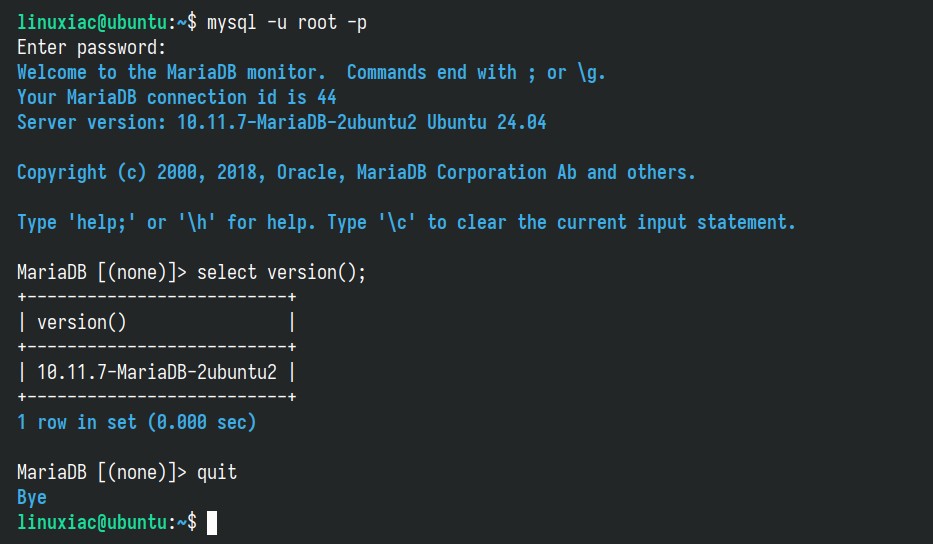Click the 'Enter password:' line
933x544 pixels.
tap(91, 48)
